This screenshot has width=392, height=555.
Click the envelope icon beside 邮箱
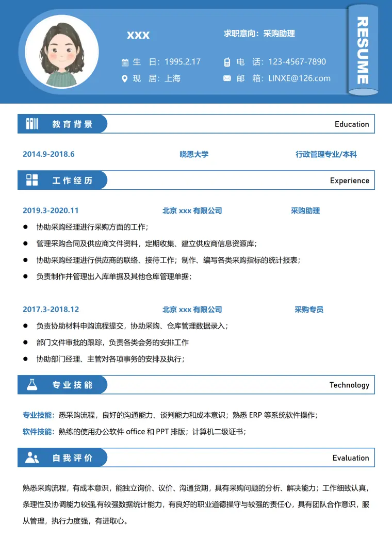(227, 78)
